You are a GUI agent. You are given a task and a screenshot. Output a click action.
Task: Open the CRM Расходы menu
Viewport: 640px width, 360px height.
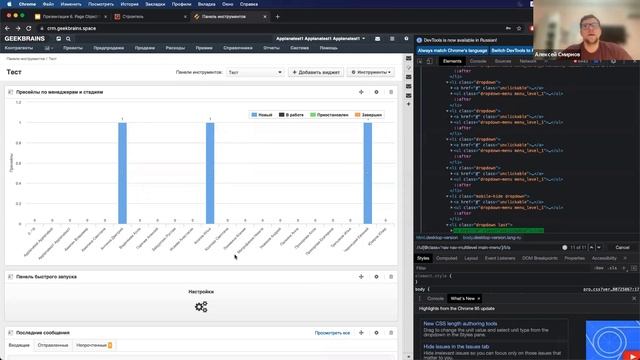pyautogui.click(x=175, y=48)
